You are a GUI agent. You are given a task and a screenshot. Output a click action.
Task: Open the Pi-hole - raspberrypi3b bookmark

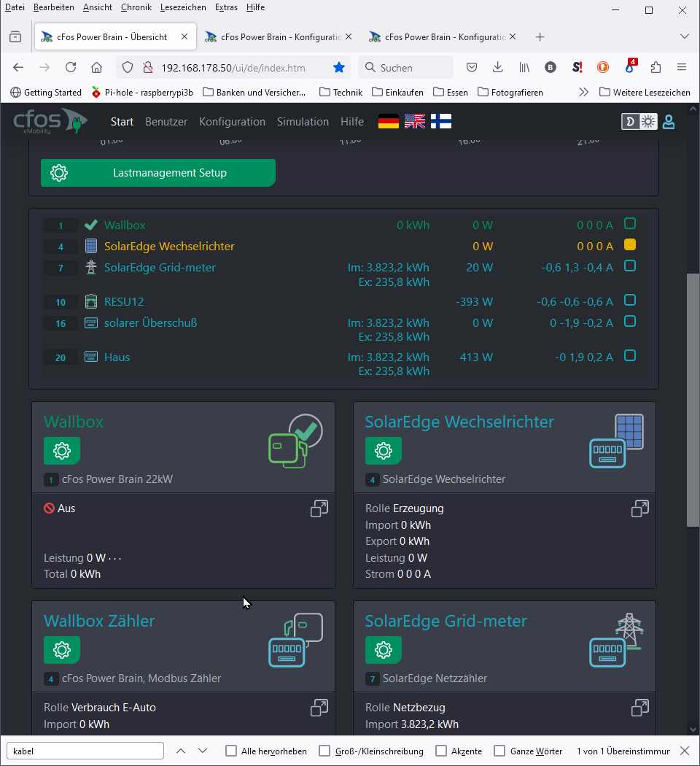pos(142,93)
